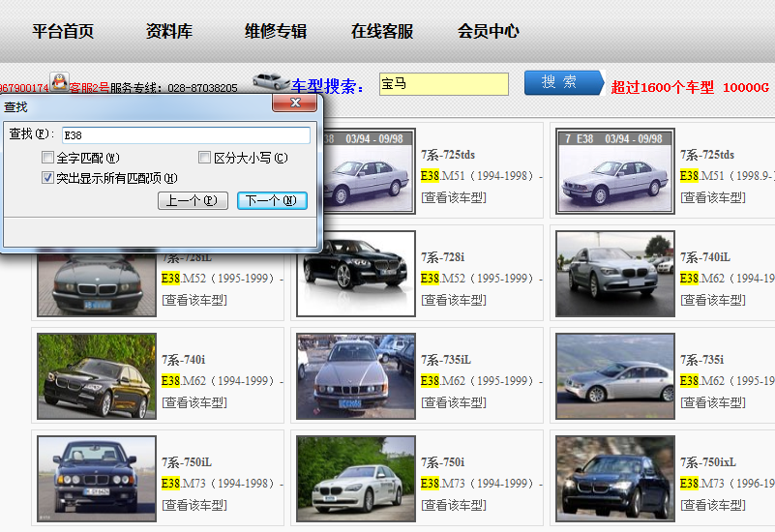Open the 会员中心 page
This screenshot has height=532, width=775.
pyautogui.click(x=489, y=31)
